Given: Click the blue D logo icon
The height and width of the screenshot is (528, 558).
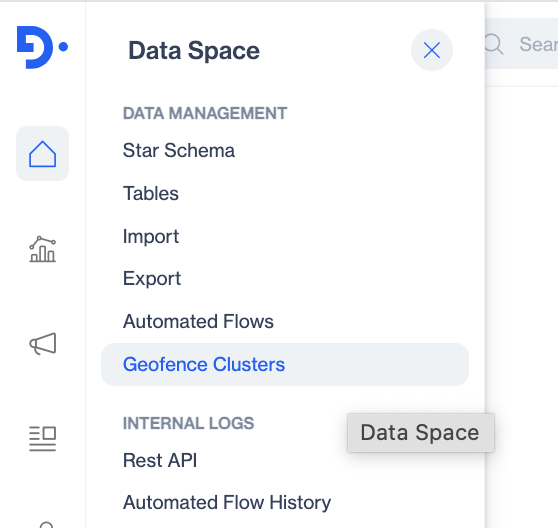Looking at the screenshot, I should (x=42, y=47).
